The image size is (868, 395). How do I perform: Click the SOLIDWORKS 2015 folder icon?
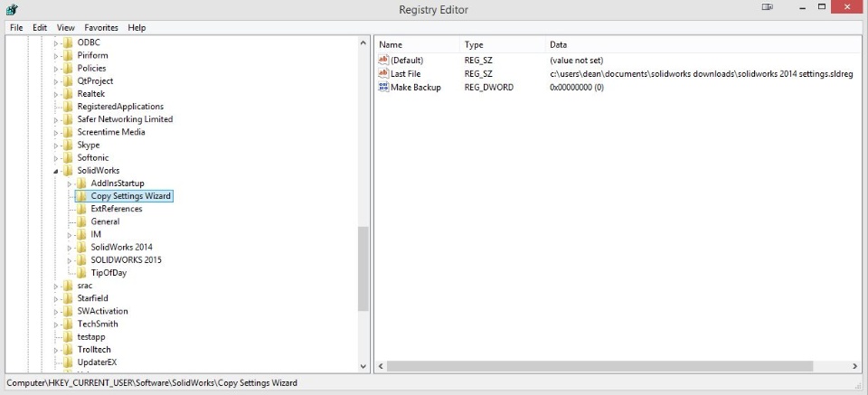81,259
